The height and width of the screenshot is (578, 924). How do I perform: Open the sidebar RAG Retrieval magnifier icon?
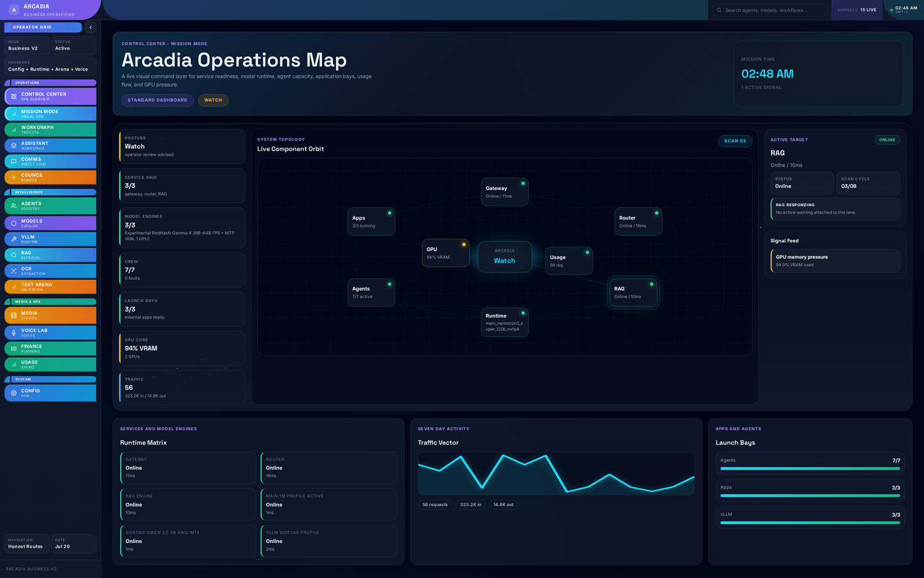point(13,255)
